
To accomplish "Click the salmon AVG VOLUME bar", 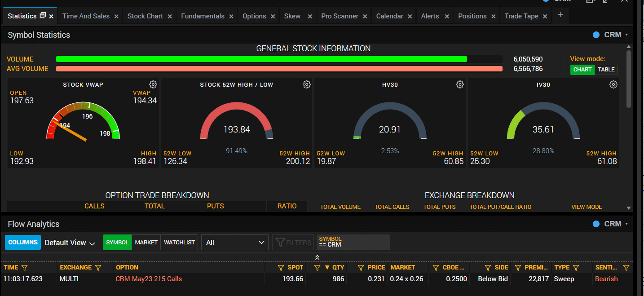I will 279,69.
